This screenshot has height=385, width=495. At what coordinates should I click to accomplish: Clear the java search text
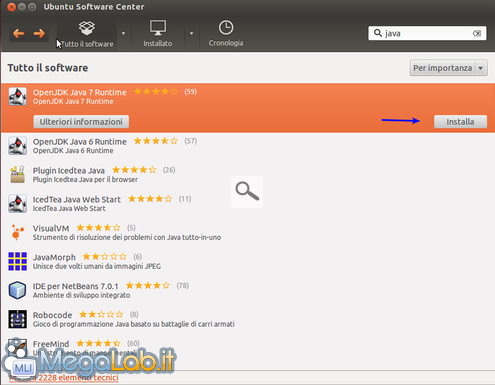click(x=477, y=33)
